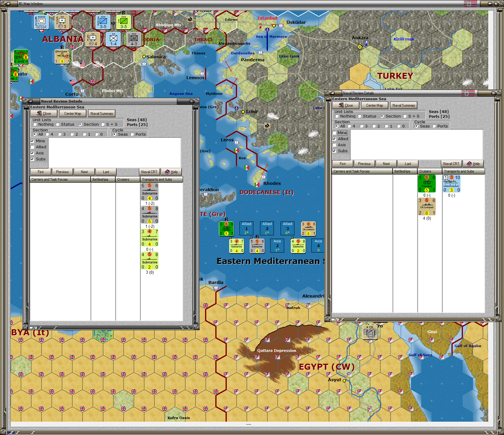Image resolution: width=504 pixels, height=435 pixels.
Task: Select the 5-5-6 Submarine in left window list
Action: click(150, 192)
